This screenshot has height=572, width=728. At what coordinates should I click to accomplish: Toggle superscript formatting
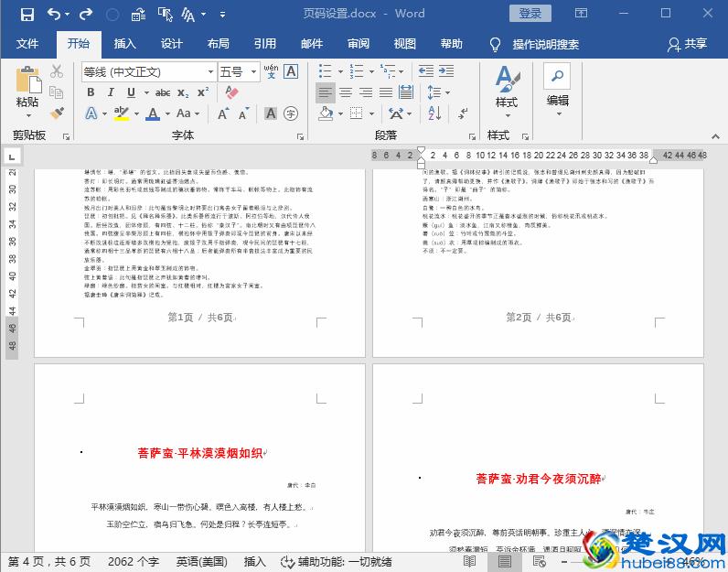[203, 92]
